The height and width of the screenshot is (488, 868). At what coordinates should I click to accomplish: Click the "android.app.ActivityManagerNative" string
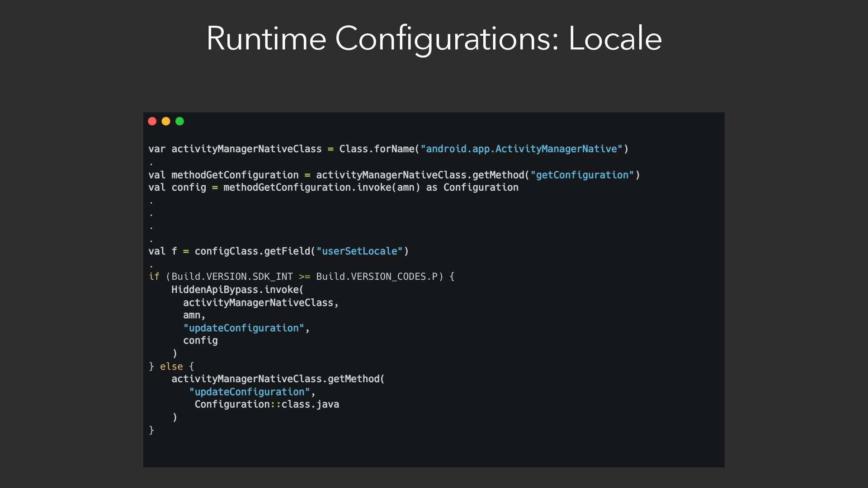pyautogui.click(x=521, y=149)
